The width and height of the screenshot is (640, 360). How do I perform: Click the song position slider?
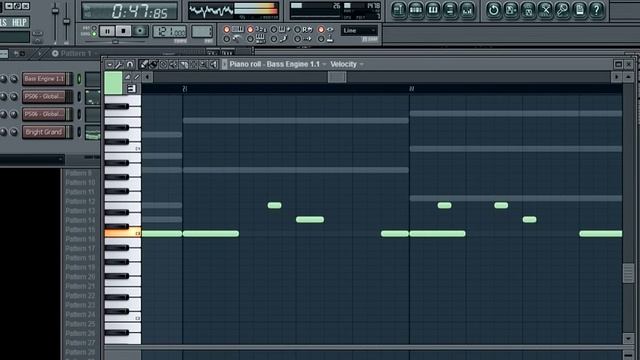[x=116, y=41]
